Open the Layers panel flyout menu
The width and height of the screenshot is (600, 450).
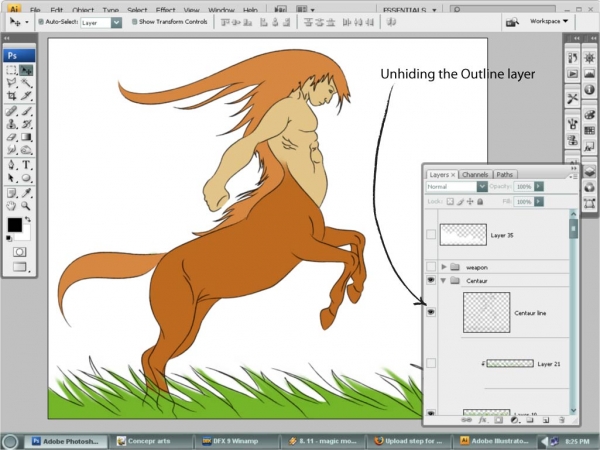pos(573,176)
